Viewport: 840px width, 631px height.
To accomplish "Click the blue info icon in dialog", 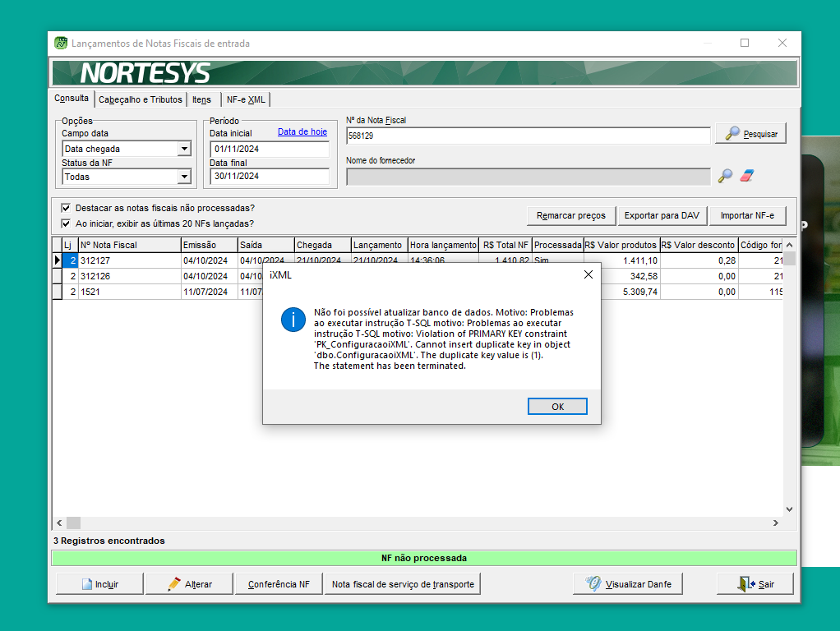I will click(293, 320).
